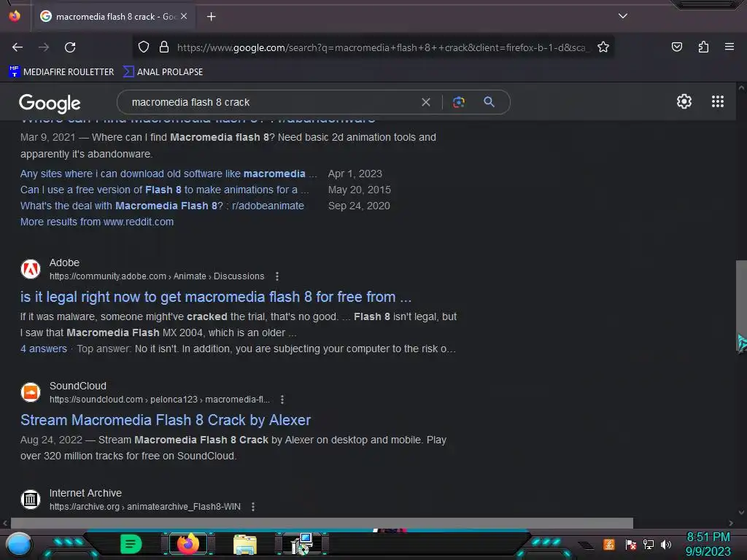
Task: Open 'Any sites where i can download old software' link
Action: (169, 174)
